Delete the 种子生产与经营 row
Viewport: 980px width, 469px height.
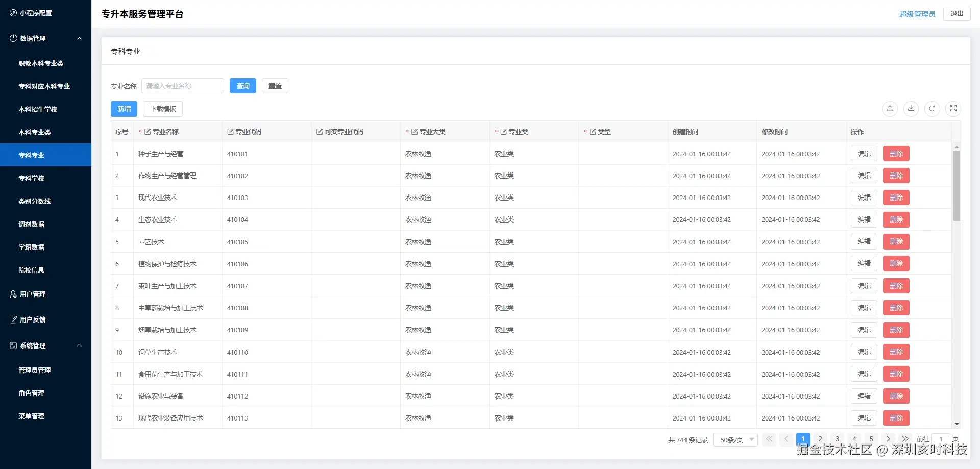pos(896,154)
